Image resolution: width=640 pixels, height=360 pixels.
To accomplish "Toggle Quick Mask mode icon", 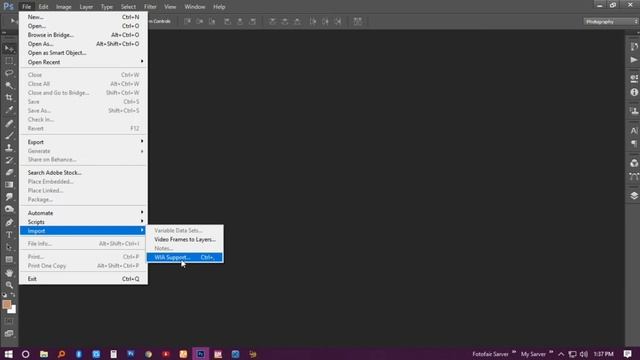I will (x=9, y=321).
